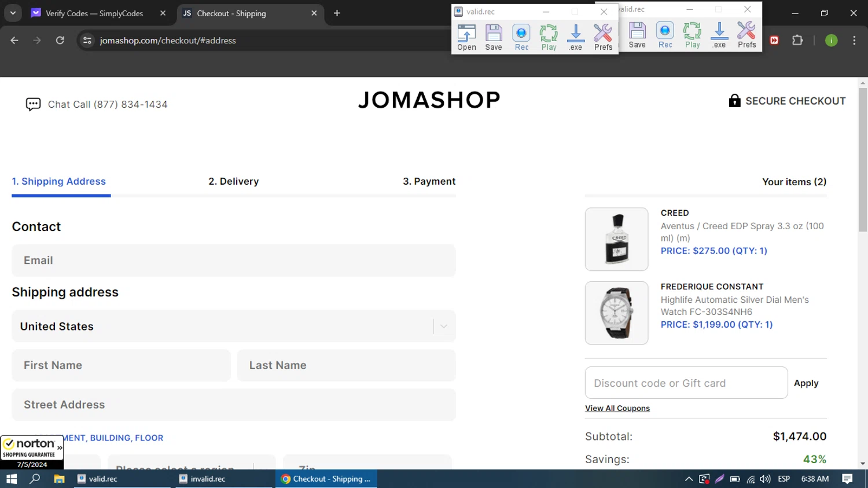Open tab search dropdown arrow

coord(13,13)
